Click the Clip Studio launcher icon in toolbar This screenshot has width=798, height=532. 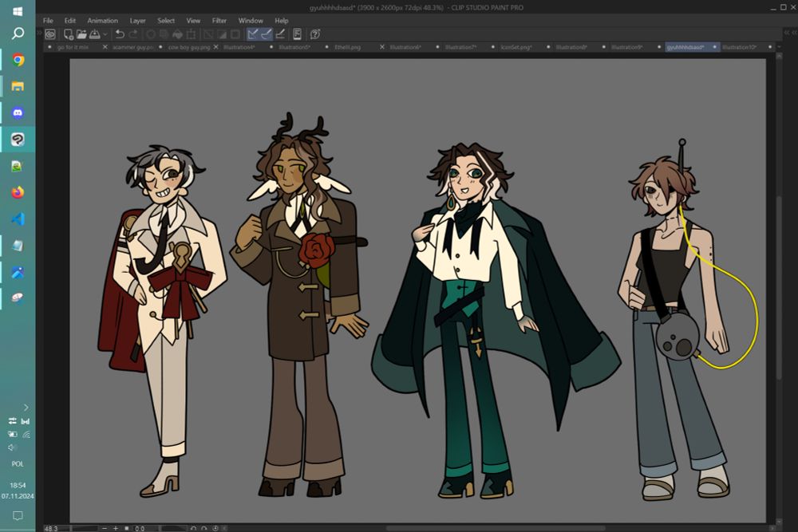[50, 34]
